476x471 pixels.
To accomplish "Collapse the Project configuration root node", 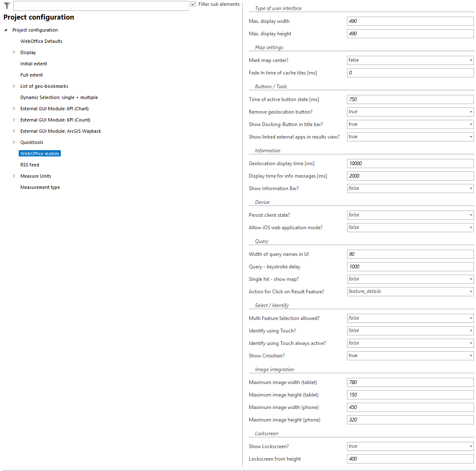I will point(5,30).
